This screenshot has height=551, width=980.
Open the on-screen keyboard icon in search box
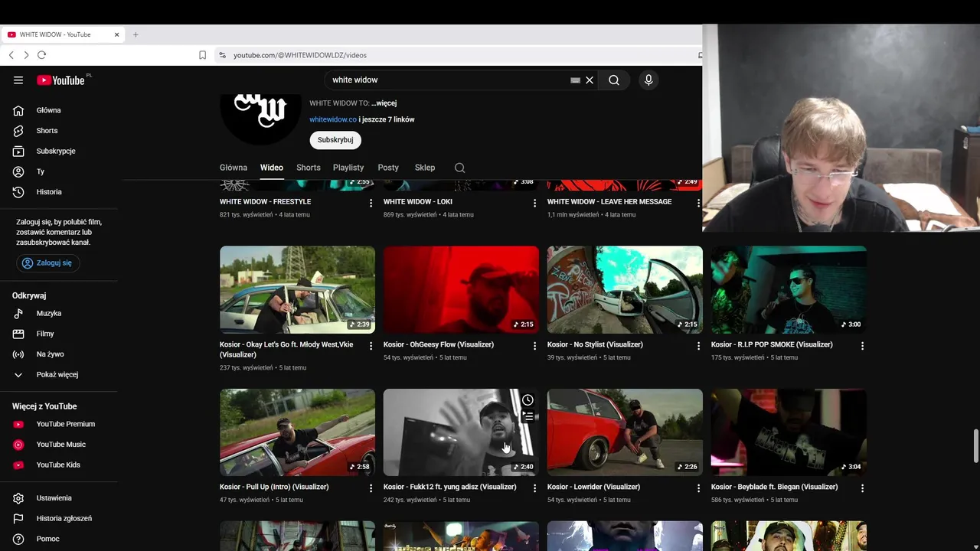[575, 80]
